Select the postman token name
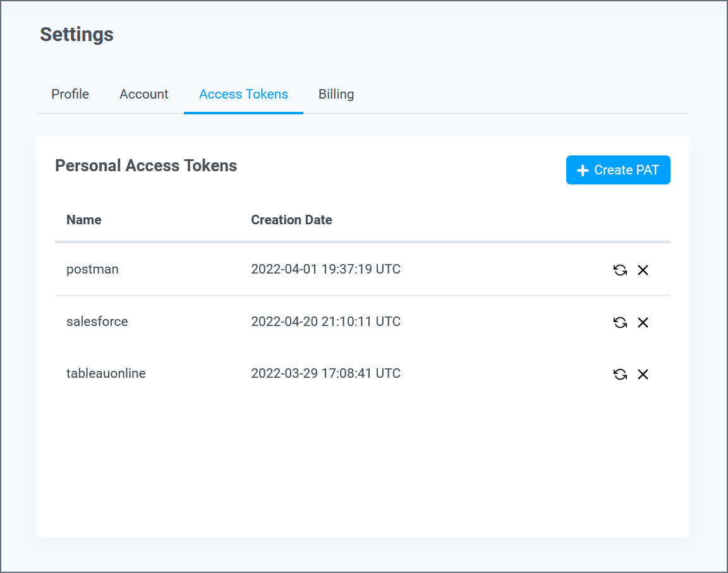Screen dimensions: 728x573 click(x=92, y=268)
